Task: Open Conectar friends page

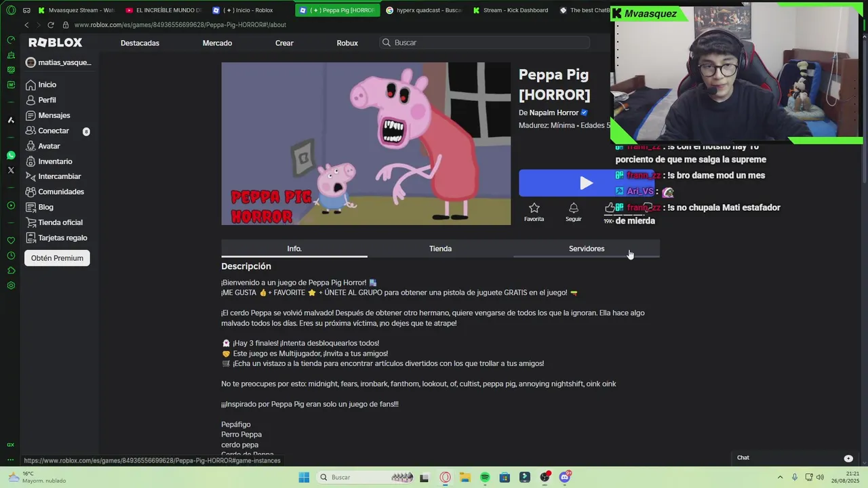Action: coord(47,131)
